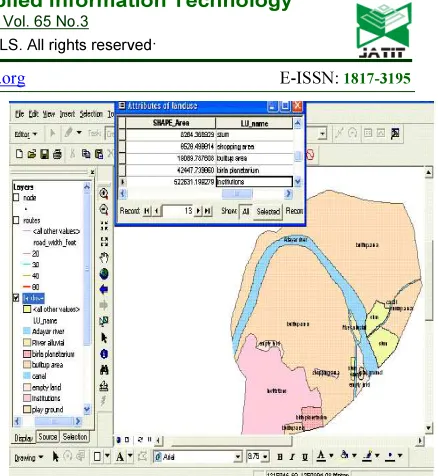Click the Drawing toolbar select arrow
The height and width of the screenshot is (476, 438).
(x=56, y=456)
